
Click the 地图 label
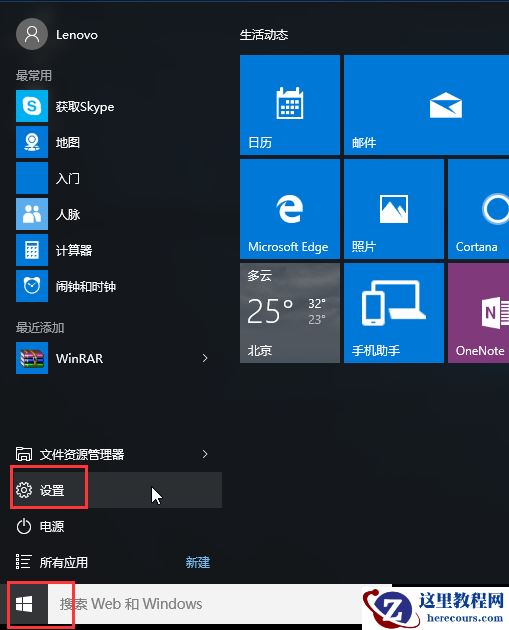pos(68,142)
